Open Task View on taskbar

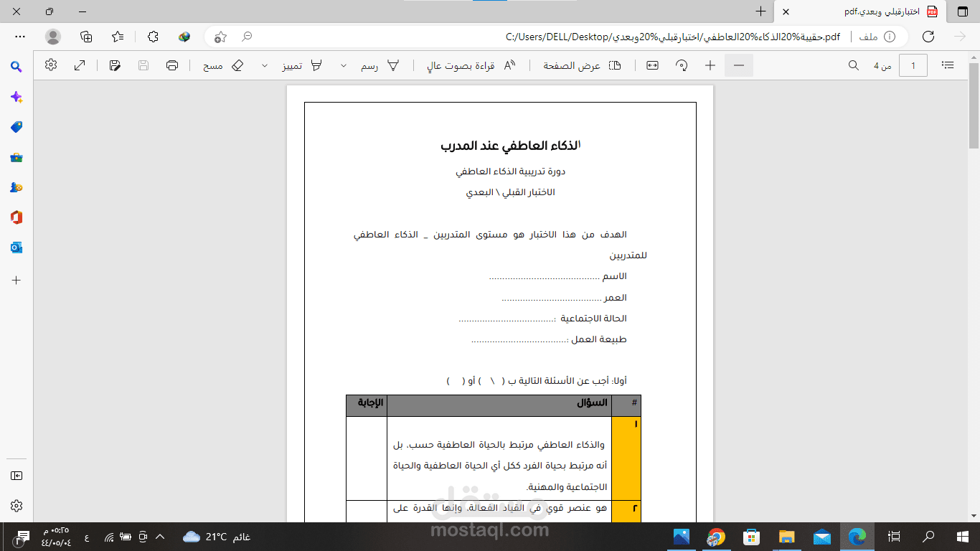coord(894,537)
